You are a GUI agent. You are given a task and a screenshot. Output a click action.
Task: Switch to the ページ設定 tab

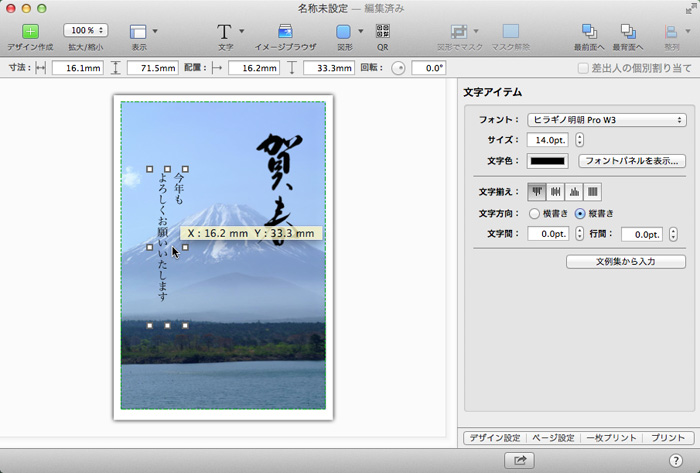click(x=552, y=438)
